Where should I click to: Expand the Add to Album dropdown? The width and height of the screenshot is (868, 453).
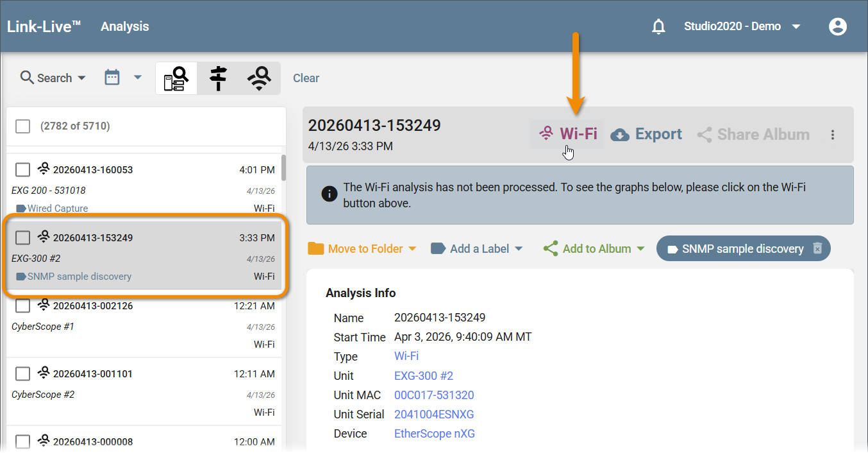640,249
